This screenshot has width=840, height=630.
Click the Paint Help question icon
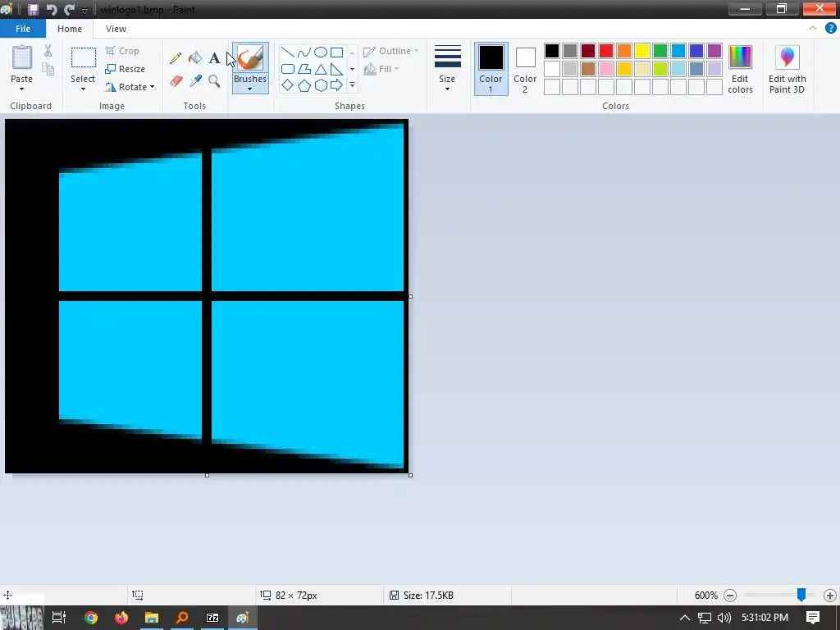coord(830,29)
